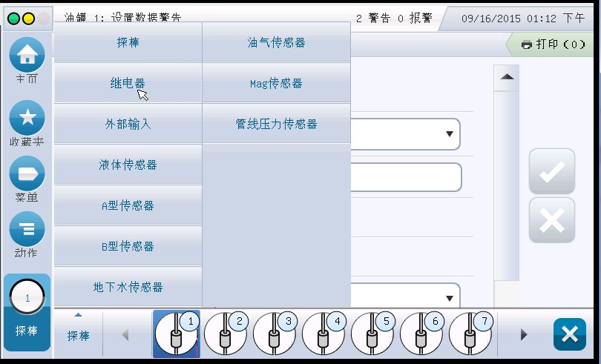Image resolution: width=601 pixels, height=364 pixels.
Task: Select probe number 7 icon
Action: pos(470,334)
